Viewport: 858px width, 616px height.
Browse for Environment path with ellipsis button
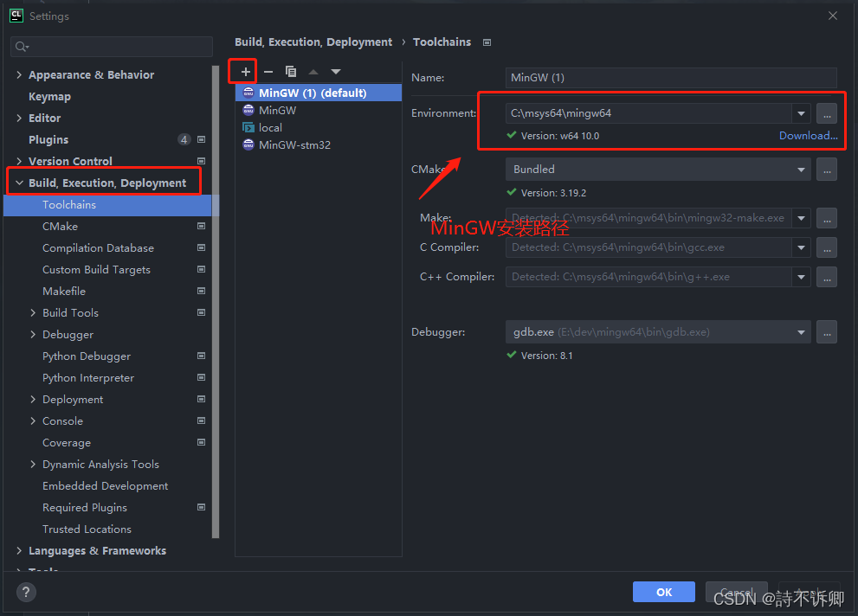pyautogui.click(x=827, y=113)
